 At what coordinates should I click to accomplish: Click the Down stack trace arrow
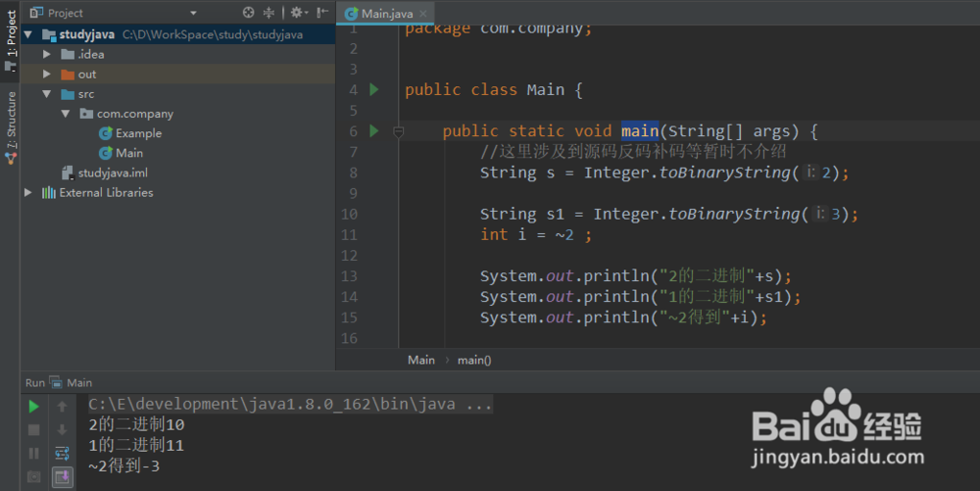tap(62, 430)
